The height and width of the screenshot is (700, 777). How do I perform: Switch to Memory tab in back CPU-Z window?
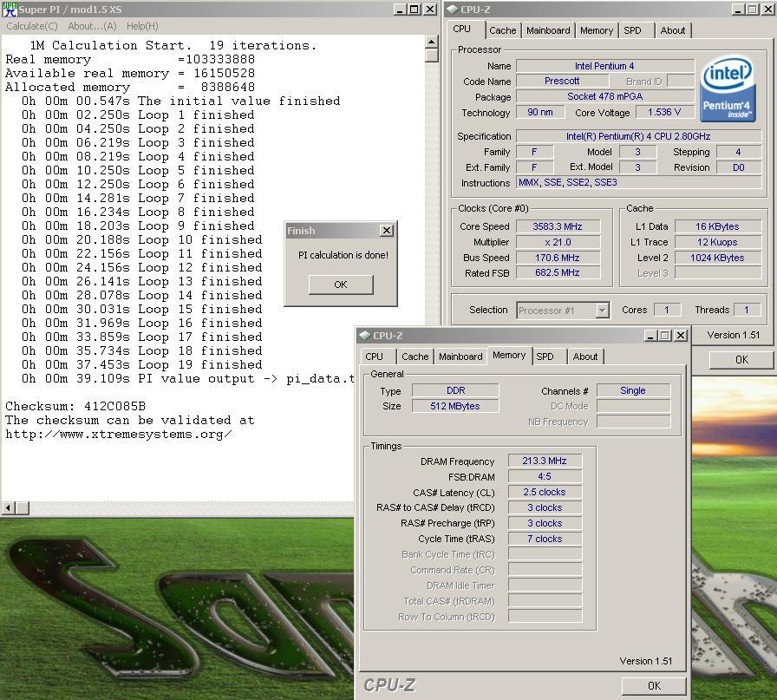click(597, 30)
